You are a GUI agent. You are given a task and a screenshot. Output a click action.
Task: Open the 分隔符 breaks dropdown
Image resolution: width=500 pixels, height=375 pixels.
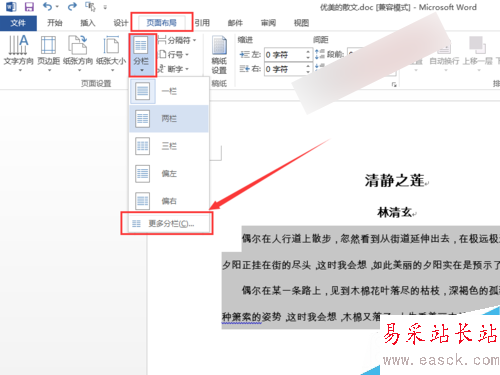coord(177,40)
